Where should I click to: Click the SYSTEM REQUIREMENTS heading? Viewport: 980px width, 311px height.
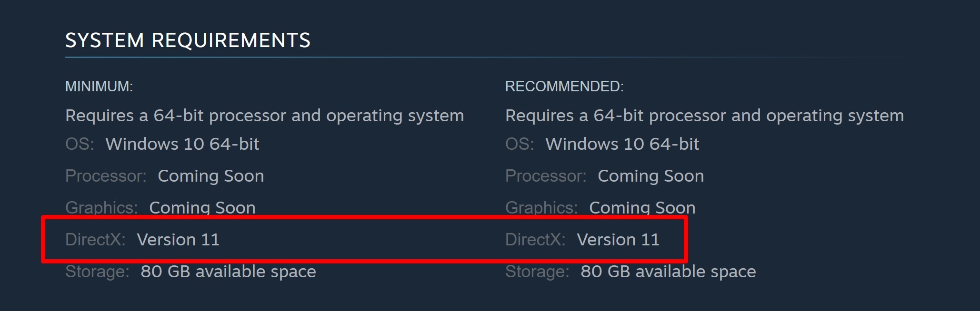click(x=188, y=40)
